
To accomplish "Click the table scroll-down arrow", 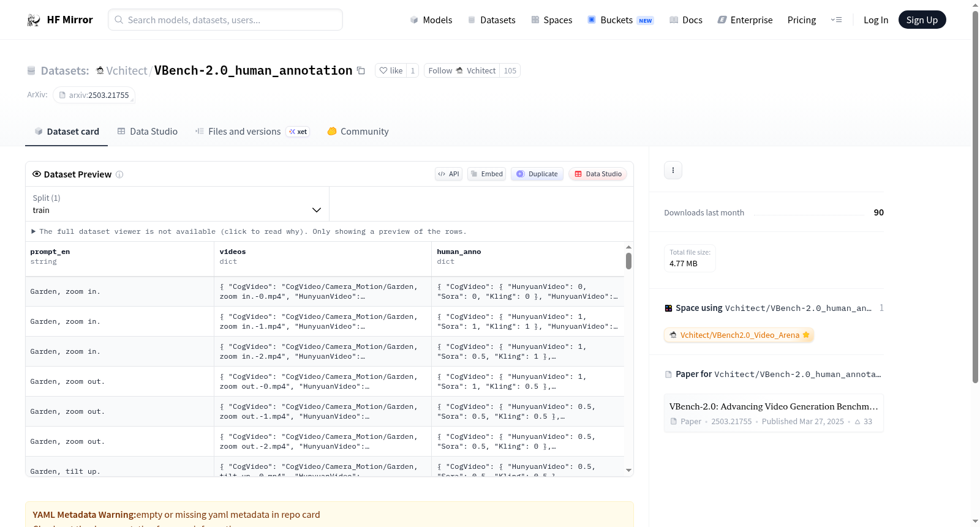I will point(628,471).
